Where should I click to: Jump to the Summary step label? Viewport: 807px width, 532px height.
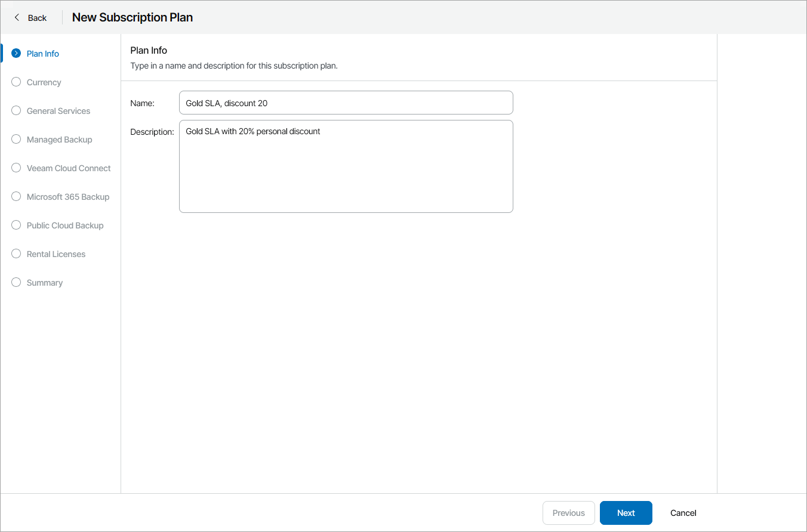[x=45, y=283]
